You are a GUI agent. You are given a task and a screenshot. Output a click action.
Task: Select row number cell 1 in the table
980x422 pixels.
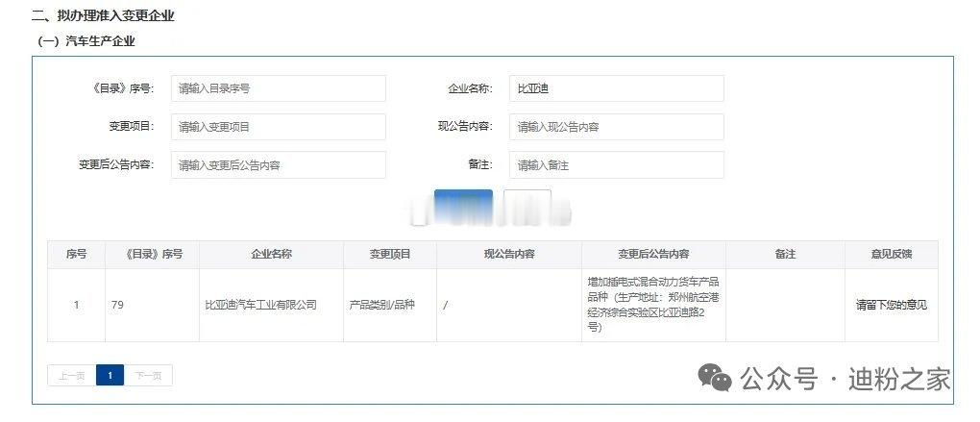pyautogui.click(x=76, y=305)
